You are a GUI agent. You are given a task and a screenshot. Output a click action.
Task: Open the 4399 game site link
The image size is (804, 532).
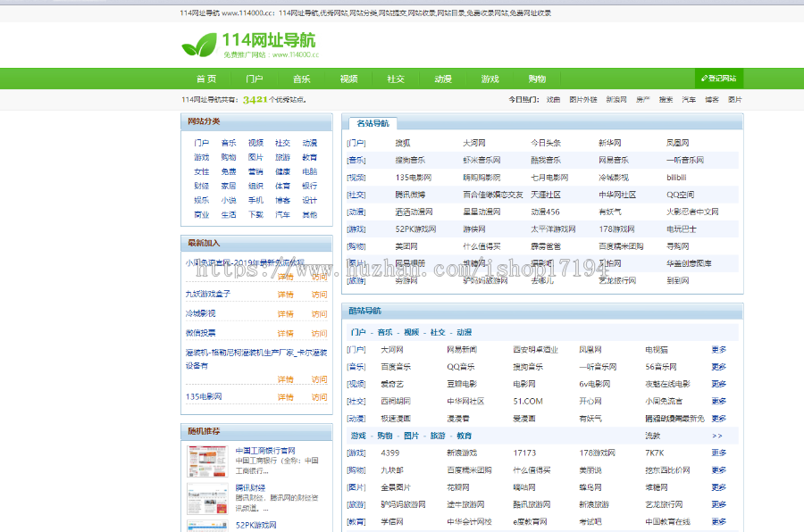[x=389, y=451]
